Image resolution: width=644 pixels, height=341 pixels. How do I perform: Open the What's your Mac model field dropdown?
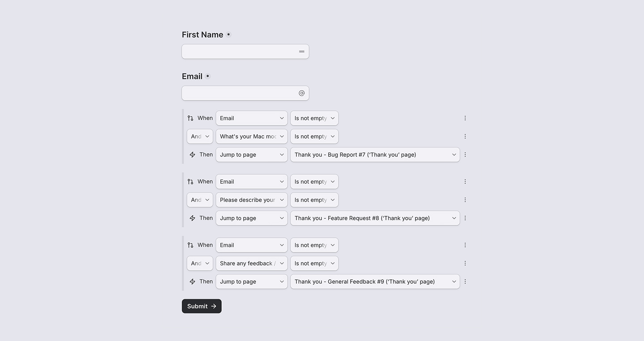point(251,136)
